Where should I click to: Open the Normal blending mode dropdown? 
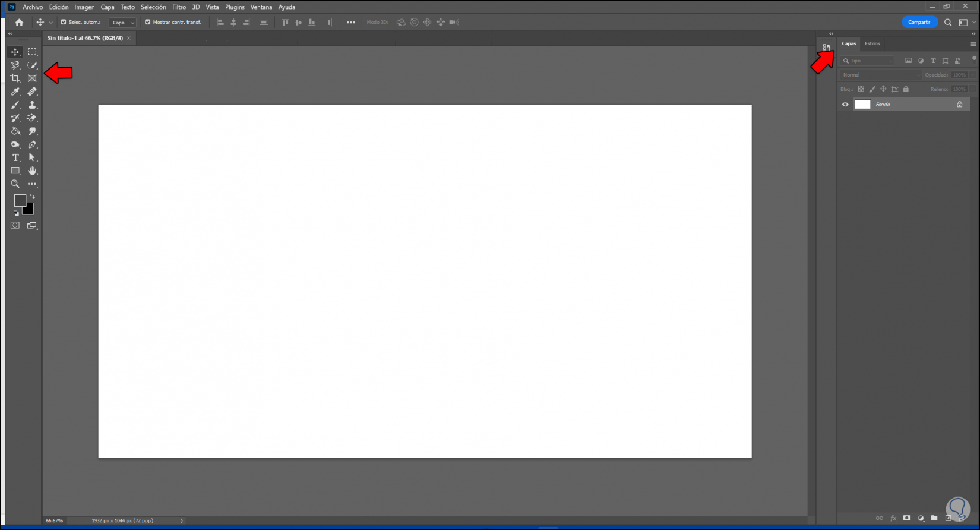point(880,75)
